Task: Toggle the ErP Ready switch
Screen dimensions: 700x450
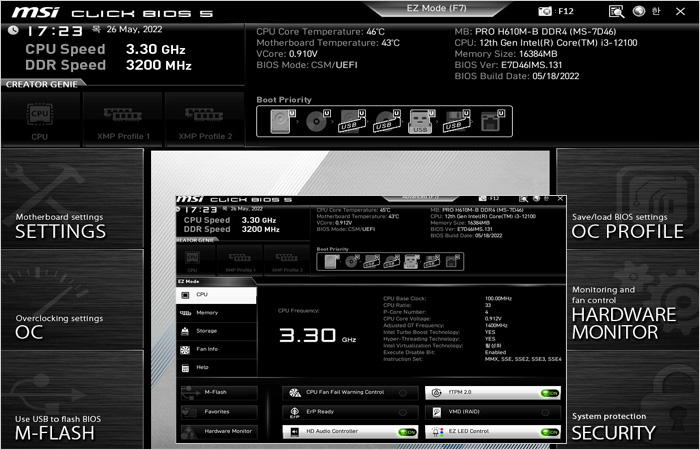Action: (x=403, y=412)
